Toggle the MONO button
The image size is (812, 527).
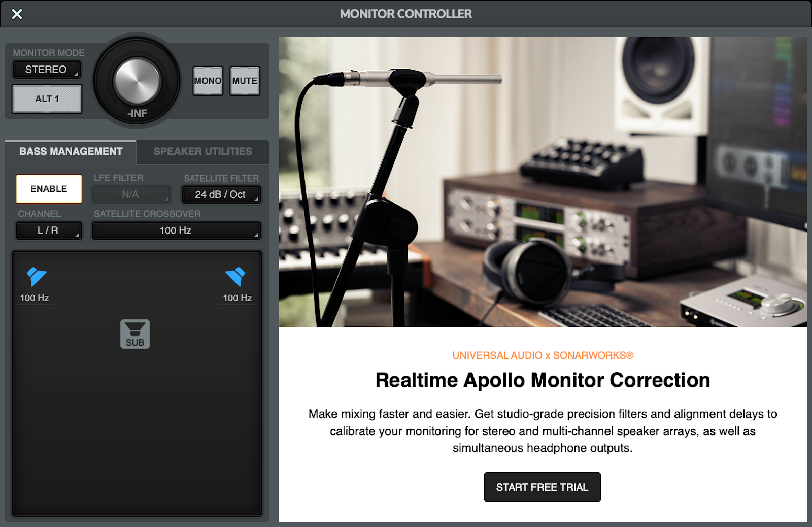tap(208, 81)
